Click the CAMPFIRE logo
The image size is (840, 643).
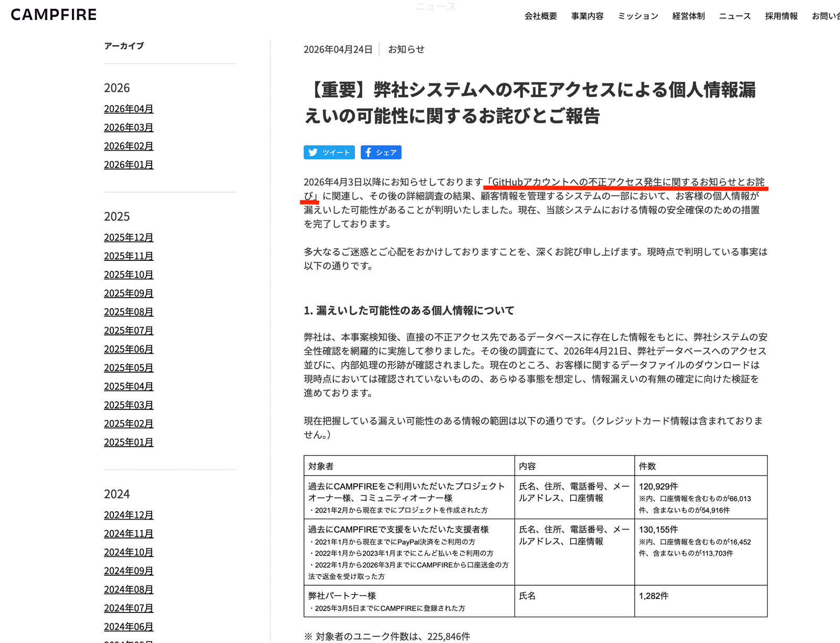point(54,15)
